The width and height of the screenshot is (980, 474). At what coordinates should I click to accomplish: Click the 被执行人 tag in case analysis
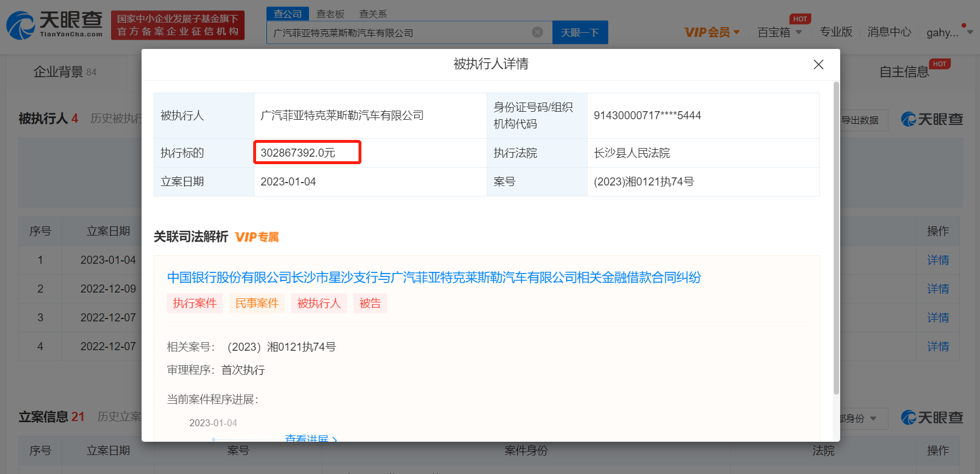pyautogui.click(x=319, y=304)
